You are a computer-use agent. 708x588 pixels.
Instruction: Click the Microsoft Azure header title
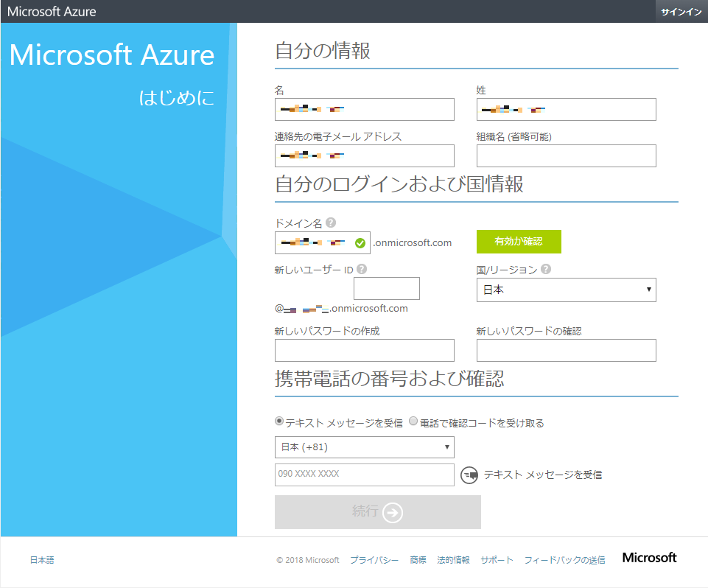[52, 12]
